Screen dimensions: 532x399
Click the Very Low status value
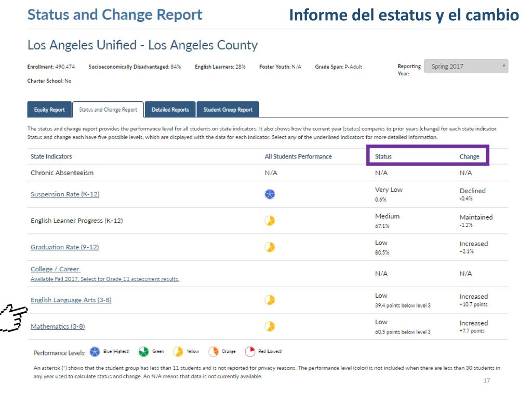click(389, 190)
